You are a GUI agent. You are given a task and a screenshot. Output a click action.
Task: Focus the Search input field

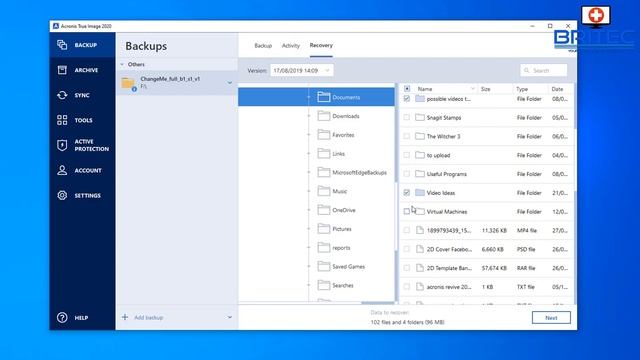click(544, 70)
